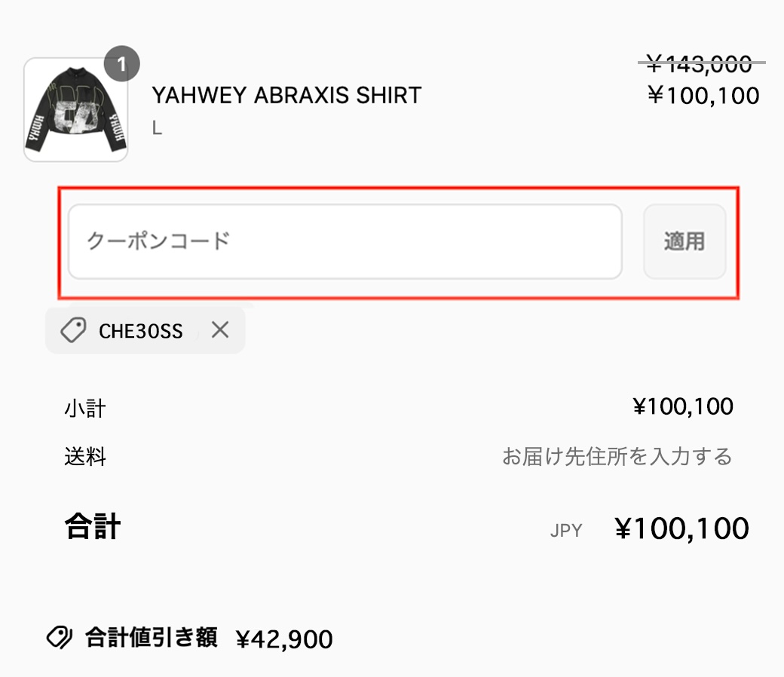
Task: Click the JPY currency indicator
Action: 566,531
